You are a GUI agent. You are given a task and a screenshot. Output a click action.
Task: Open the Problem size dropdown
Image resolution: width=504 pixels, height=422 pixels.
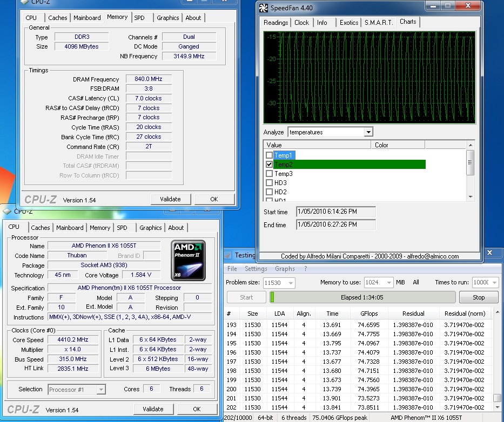[291, 283]
